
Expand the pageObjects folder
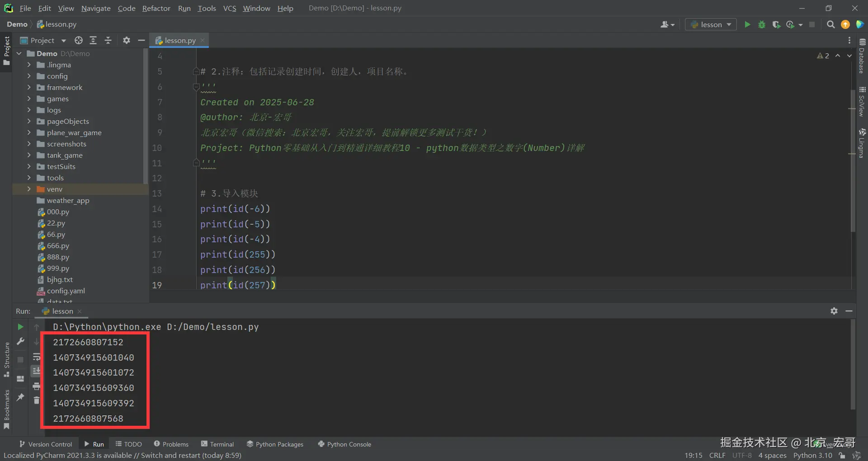[29, 121]
